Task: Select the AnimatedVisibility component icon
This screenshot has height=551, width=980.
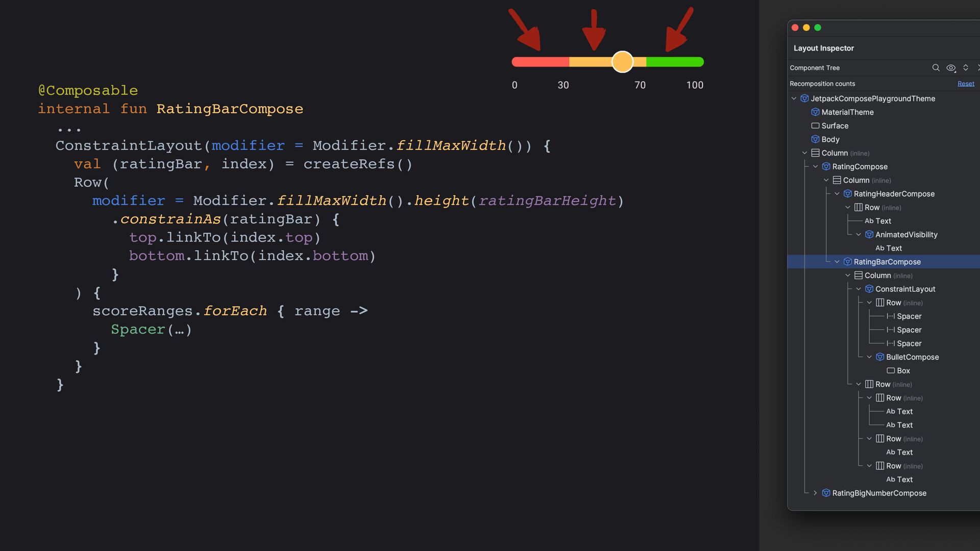Action: click(x=869, y=235)
